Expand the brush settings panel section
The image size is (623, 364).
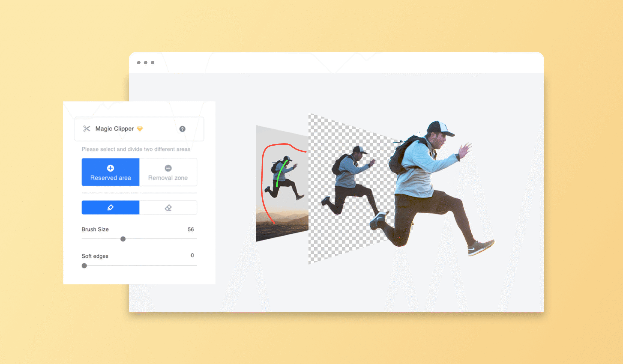pyautogui.click(x=110, y=207)
